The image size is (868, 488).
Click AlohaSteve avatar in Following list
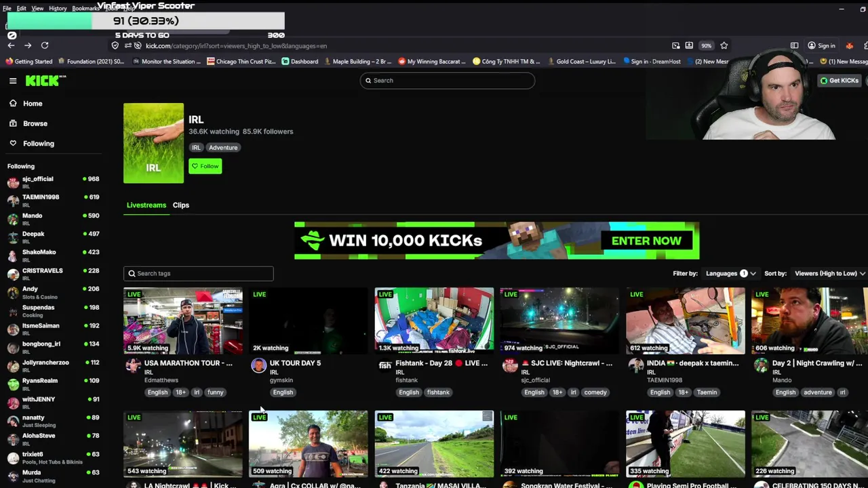pos(13,439)
